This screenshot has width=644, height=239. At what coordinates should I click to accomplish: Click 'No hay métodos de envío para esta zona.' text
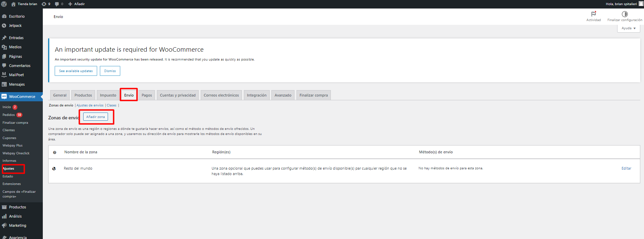click(451, 168)
